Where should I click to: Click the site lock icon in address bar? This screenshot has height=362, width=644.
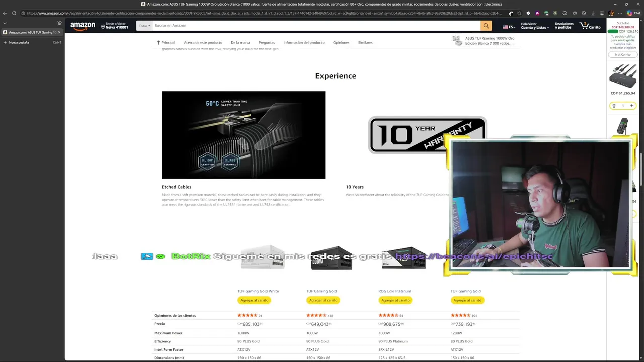pyautogui.click(x=24, y=13)
